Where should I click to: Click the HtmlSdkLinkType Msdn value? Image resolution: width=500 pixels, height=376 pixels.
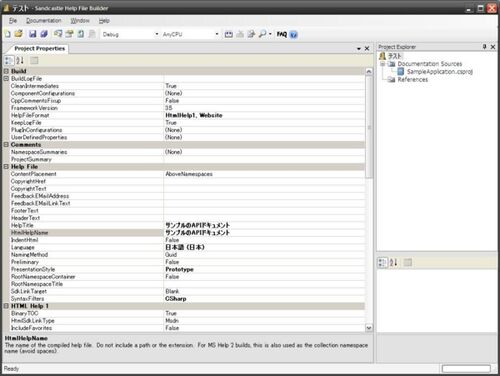pyautogui.click(x=172, y=321)
